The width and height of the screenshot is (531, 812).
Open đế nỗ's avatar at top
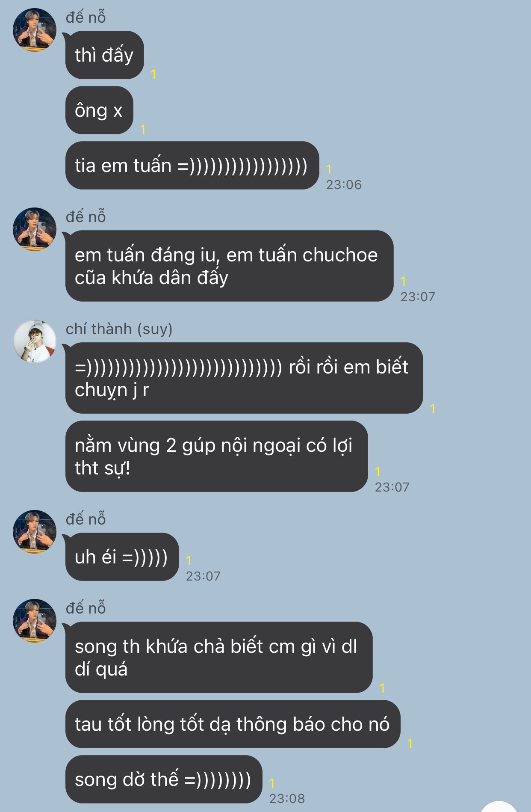pos(35,30)
